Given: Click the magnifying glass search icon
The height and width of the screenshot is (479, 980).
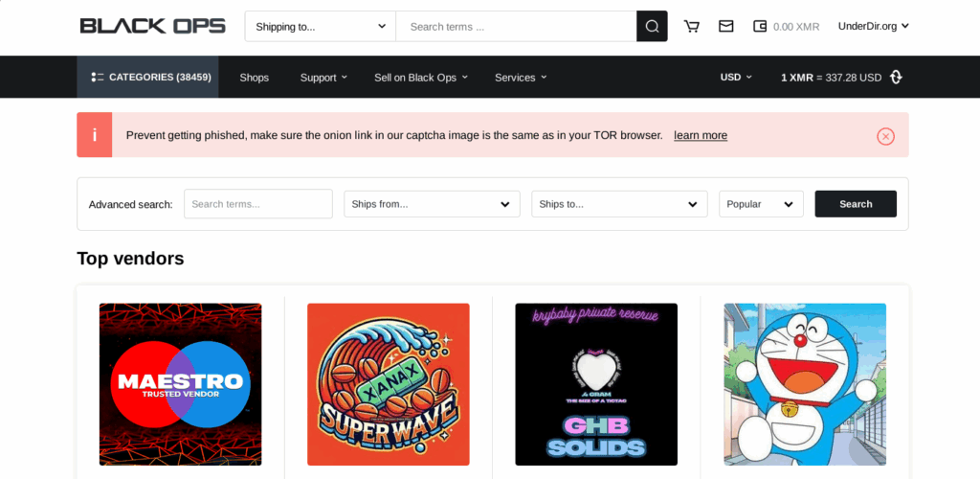Looking at the screenshot, I should 652,27.
